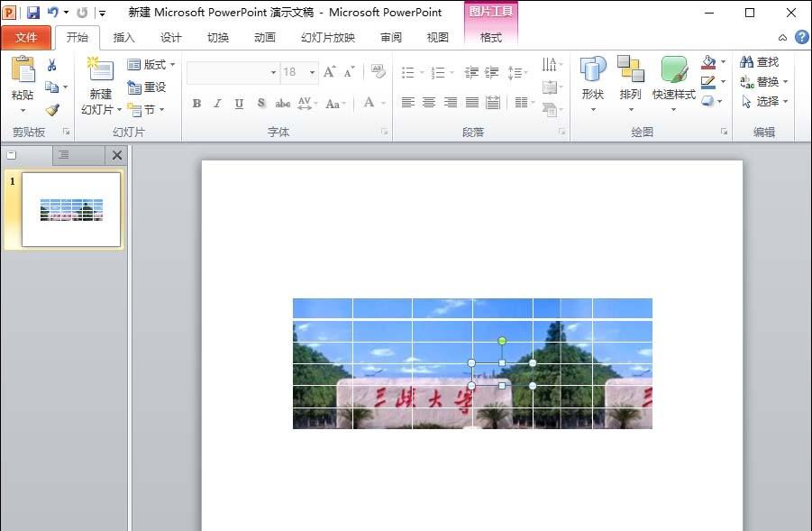This screenshot has width=812, height=531.
Task: Cut selection with the scissors icon
Action: pyautogui.click(x=51, y=65)
